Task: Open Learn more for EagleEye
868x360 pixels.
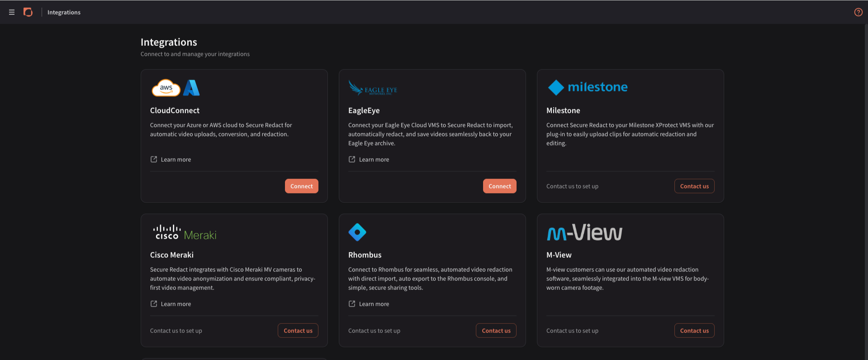Action: 374,159
